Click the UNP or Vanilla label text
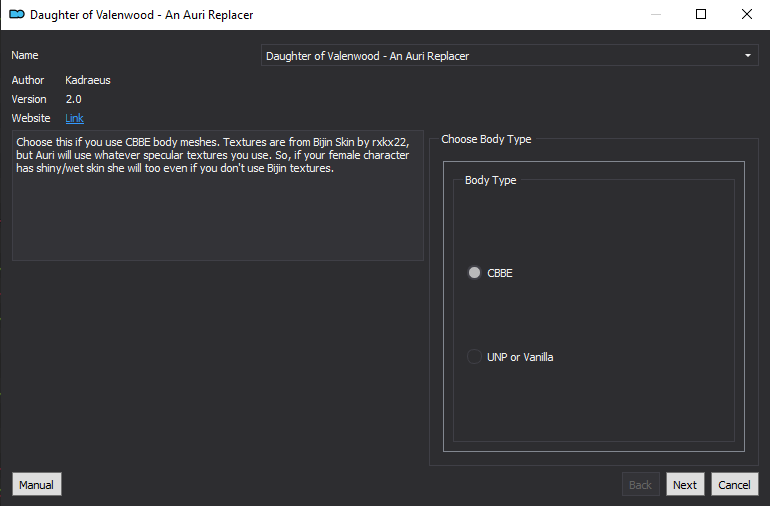The width and height of the screenshot is (770, 506). point(520,357)
